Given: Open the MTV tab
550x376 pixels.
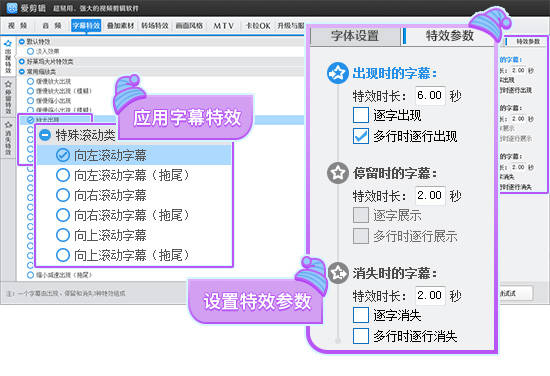Looking at the screenshot, I should point(223,26).
